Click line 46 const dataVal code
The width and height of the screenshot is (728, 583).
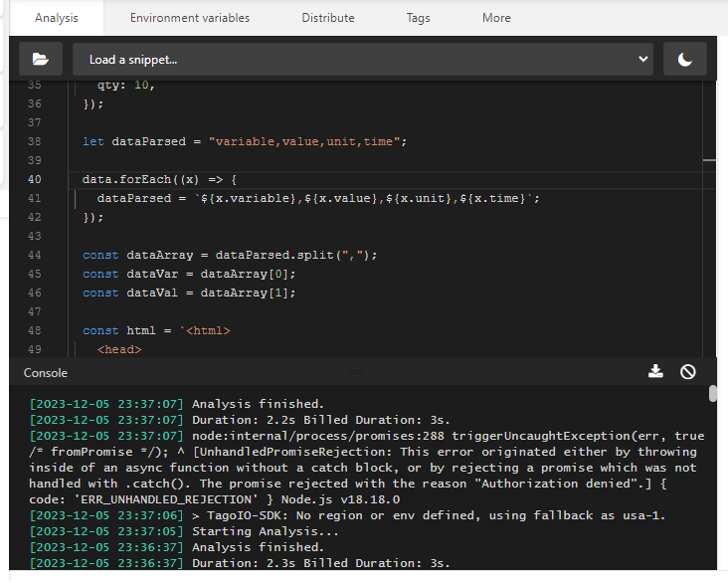tap(189, 293)
